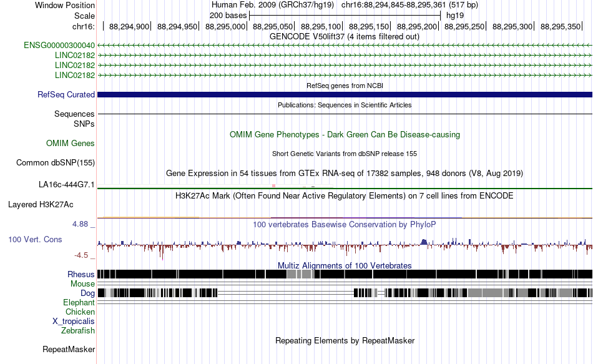Screen dimensions: 593x364
Task: Click the Publications Sequences horizontal item line
Action: coord(345,114)
